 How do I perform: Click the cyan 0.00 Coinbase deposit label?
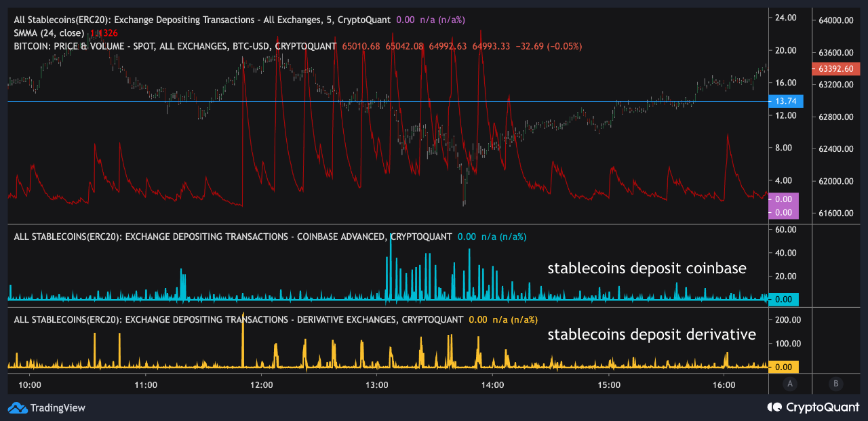[x=783, y=299]
